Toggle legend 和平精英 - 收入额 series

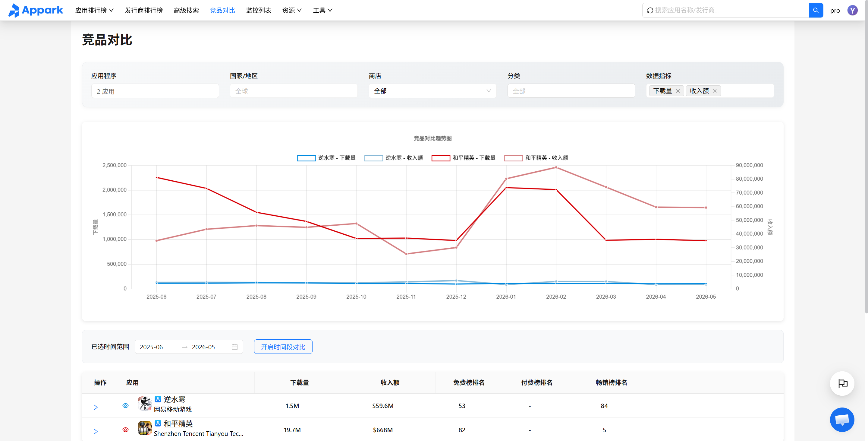pyautogui.click(x=536, y=158)
